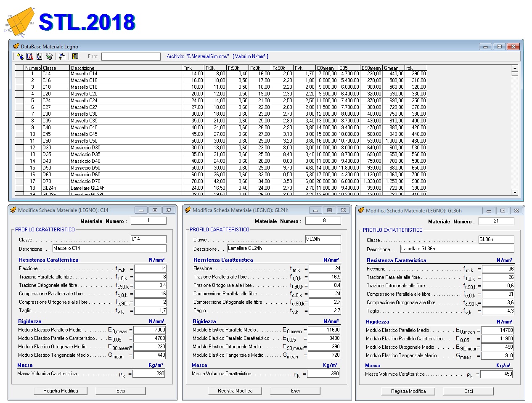Click Registra Modifica in the C14 window

point(61,391)
